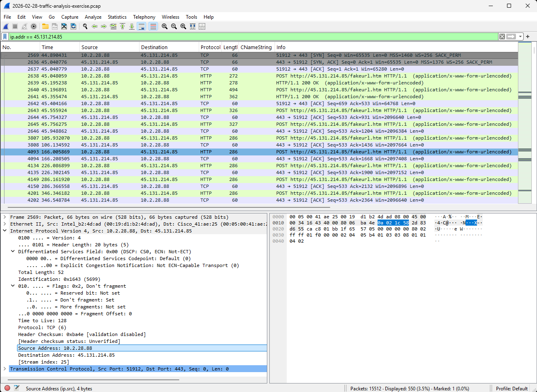This screenshot has width=537, height=392.
Task: Click the capture options gear icon
Action: (34, 26)
